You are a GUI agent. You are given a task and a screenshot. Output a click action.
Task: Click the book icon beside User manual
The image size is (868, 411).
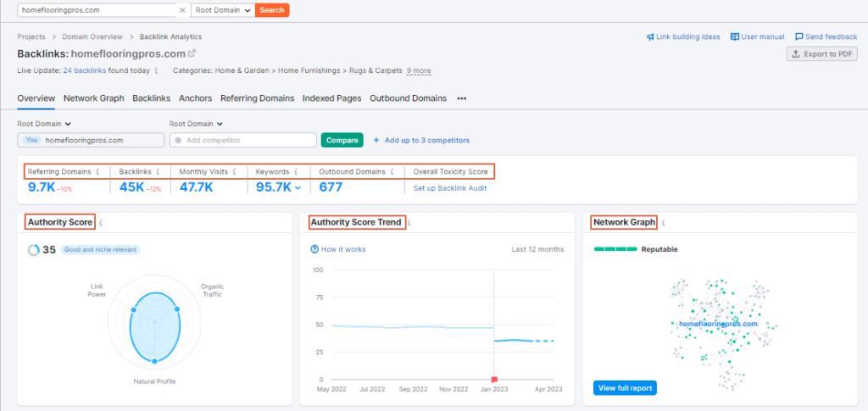point(735,36)
